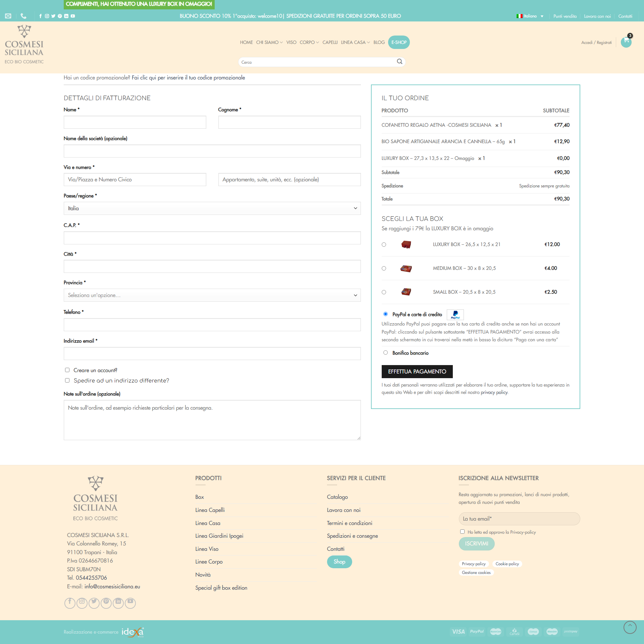Viewport: 644px width, 644px height.
Task: Open Punti vendita top link
Action: (565, 16)
